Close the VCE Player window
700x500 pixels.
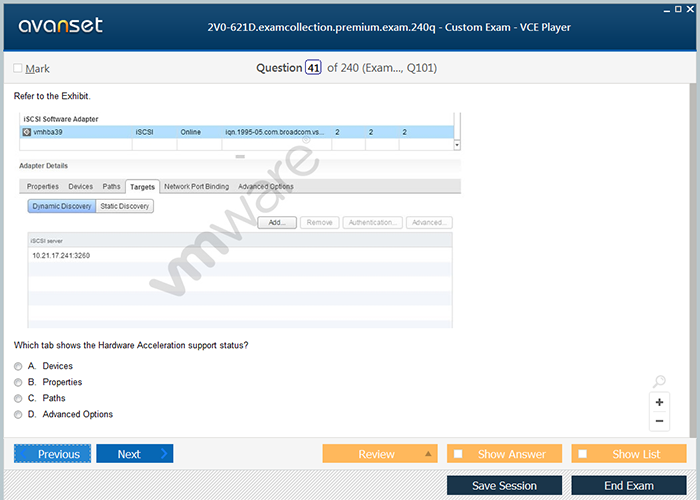tap(688, 8)
